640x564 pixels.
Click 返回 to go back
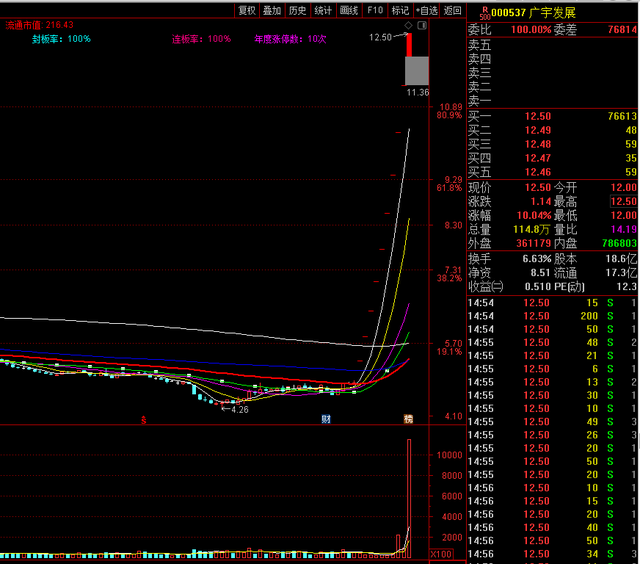tap(452, 11)
